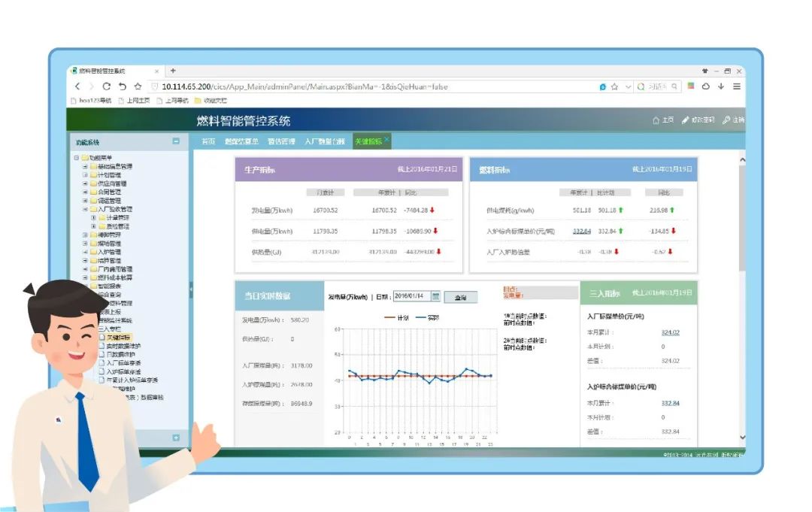This screenshot has height=512, width=812.
Task: Open the 首页 tab
Action: pyautogui.click(x=209, y=141)
